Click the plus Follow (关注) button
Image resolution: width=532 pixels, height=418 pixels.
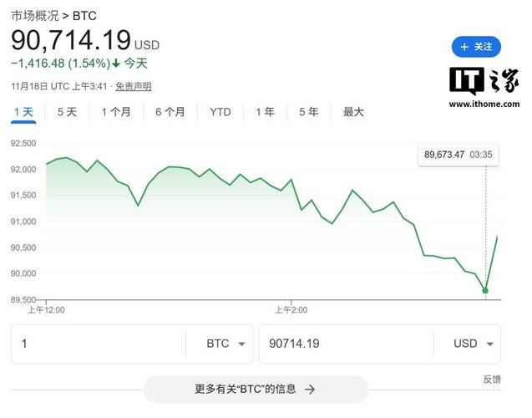point(476,47)
